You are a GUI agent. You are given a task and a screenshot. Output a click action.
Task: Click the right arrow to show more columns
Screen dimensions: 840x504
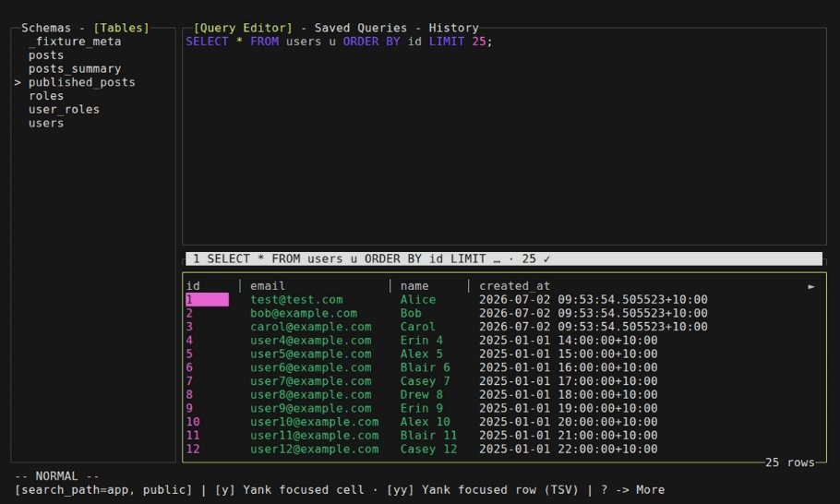pos(811,286)
